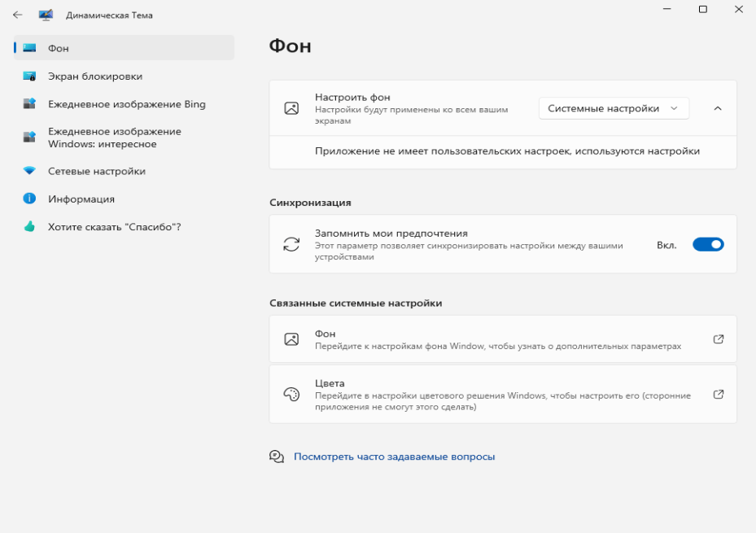756x533 pixels.
Task: Click the window title Динамическая Тема
Action: pos(109,15)
